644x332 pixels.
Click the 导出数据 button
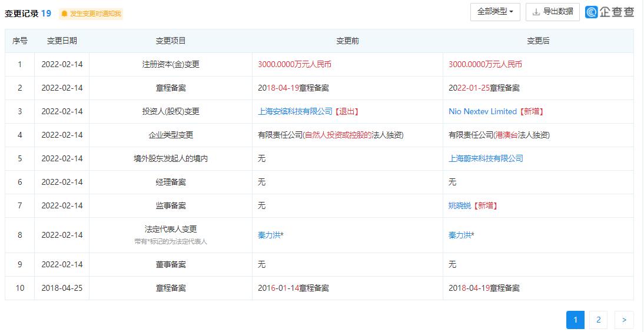pyautogui.click(x=552, y=12)
